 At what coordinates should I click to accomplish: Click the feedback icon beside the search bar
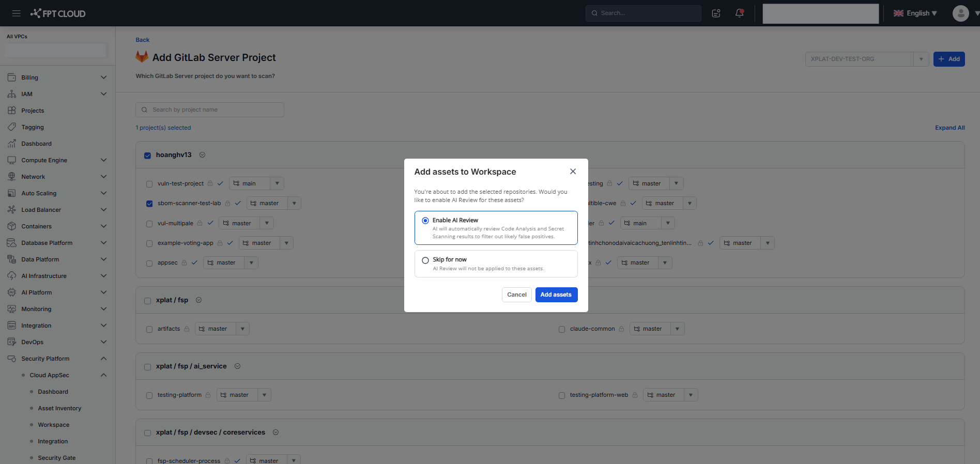[716, 13]
